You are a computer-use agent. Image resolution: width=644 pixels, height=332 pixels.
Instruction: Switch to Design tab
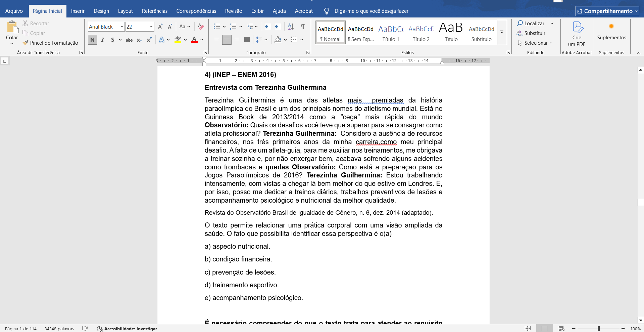pyautogui.click(x=101, y=11)
